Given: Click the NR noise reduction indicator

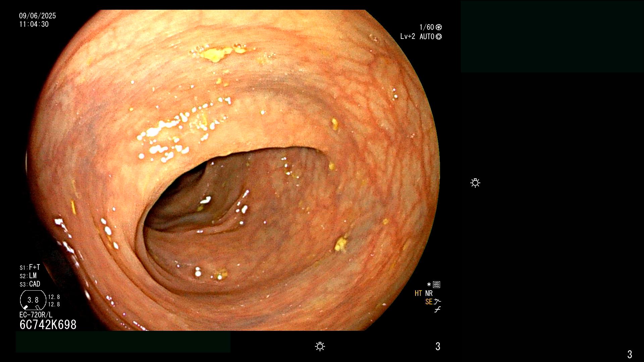Looking at the screenshot, I should click(x=429, y=293).
